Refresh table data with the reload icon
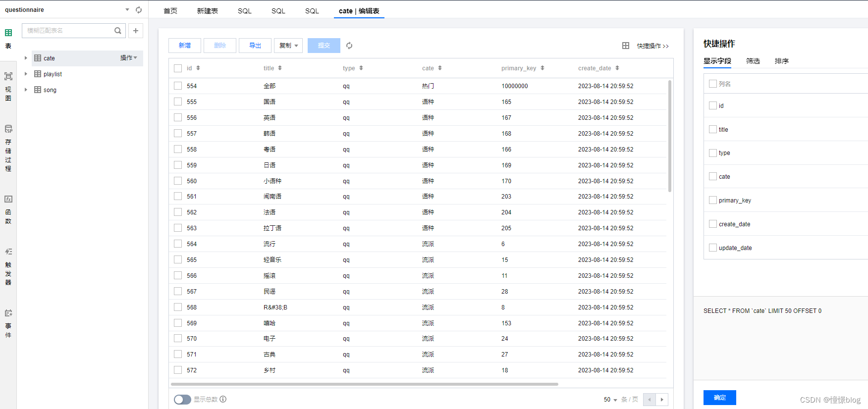Viewport: 868px width, 409px height. click(349, 46)
